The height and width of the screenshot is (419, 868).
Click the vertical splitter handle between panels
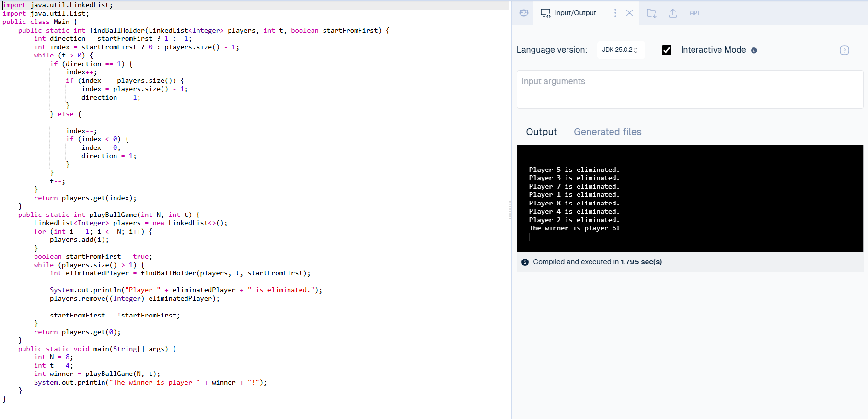tap(510, 210)
